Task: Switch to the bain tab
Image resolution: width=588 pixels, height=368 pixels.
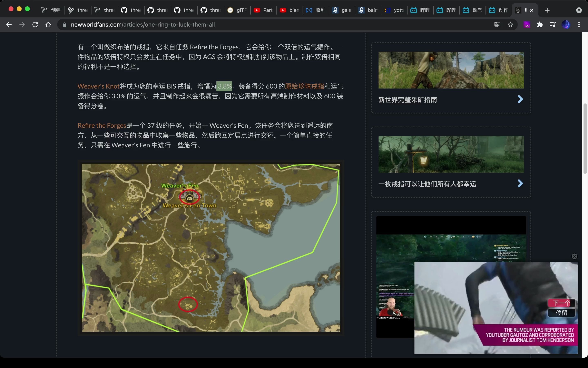Action: pyautogui.click(x=368, y=10)
